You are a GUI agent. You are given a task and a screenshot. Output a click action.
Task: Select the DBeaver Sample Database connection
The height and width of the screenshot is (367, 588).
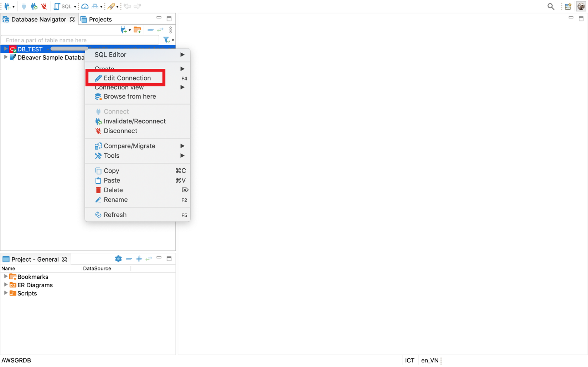51,58
